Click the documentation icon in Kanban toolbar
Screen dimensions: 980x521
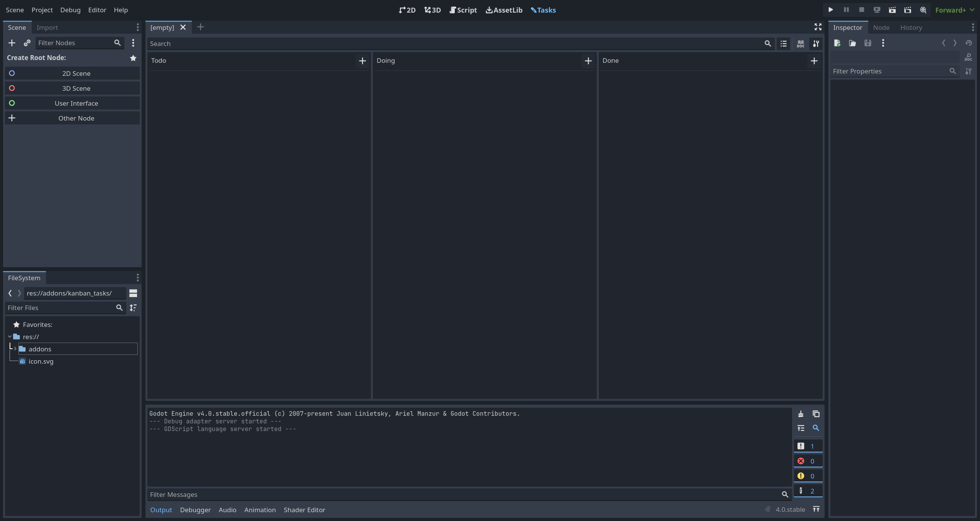coord(800,44)
